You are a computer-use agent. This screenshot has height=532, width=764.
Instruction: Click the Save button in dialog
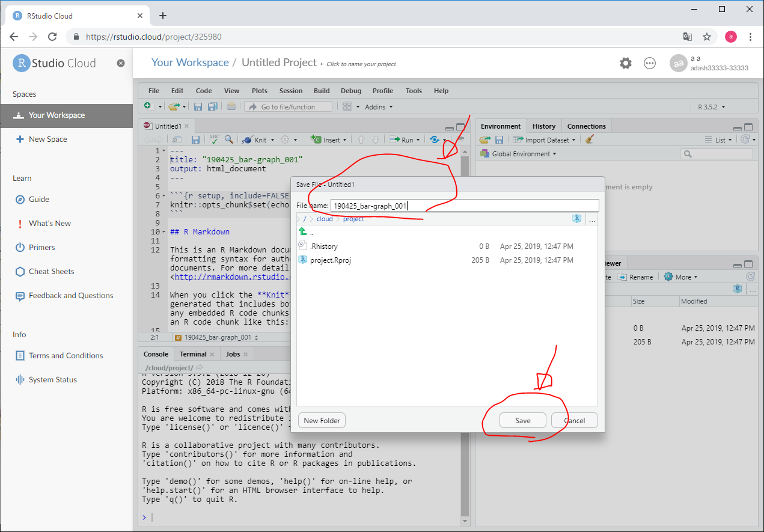point(522,420)
